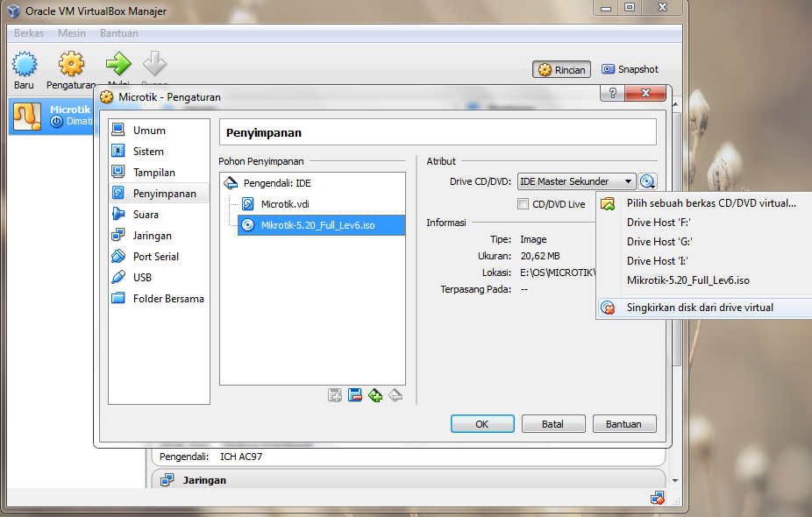The image size is (812, 517).
Task: Select the Penyimpanan settings category
Action: [x=159, y=193]
